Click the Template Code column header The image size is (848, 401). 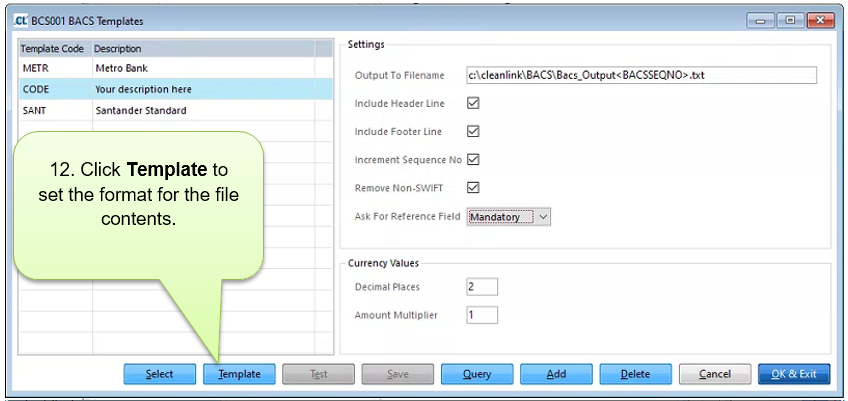tap(54, 48)
